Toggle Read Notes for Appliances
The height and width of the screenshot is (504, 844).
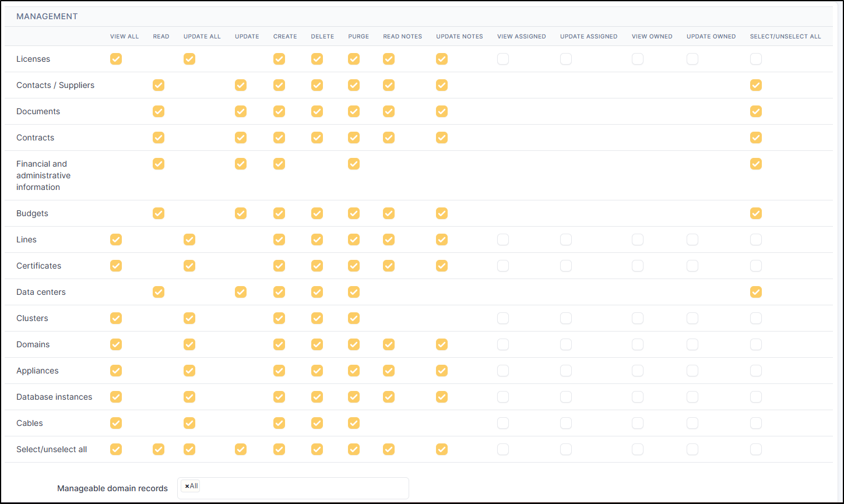click(389, 371)
